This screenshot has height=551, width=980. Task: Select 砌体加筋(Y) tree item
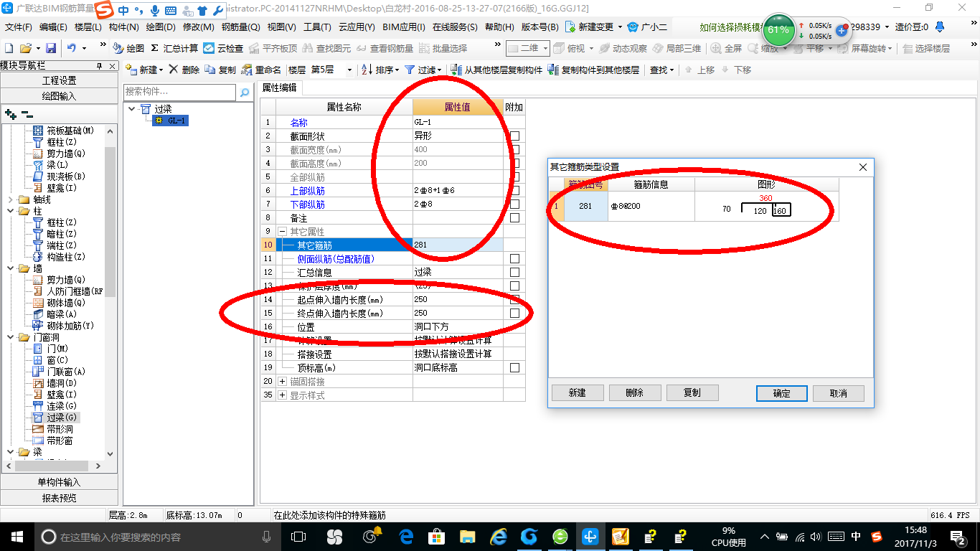[70, 326]
